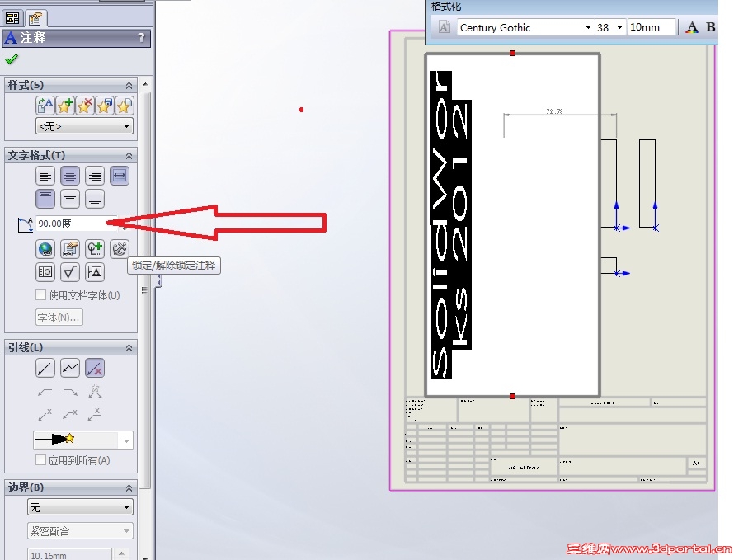Increase the 10.16mm value with the up stepper
The image size is (748, 560).
pyautogui.click(x=122, y=553)
